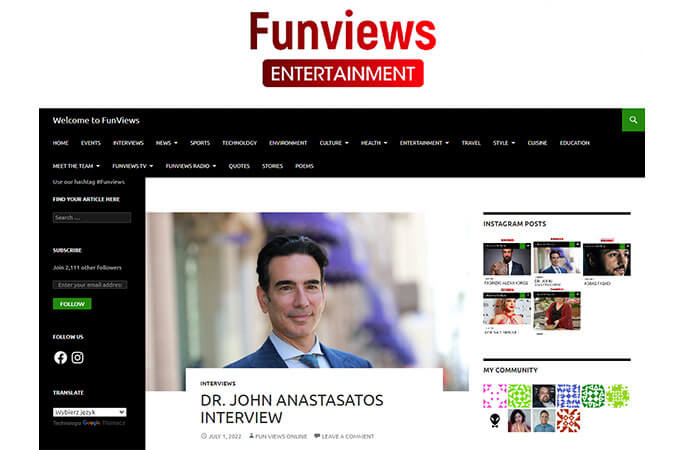Open the Travel menu item
This screenshot has width=700, height=450.
click(x=471, y=143)
